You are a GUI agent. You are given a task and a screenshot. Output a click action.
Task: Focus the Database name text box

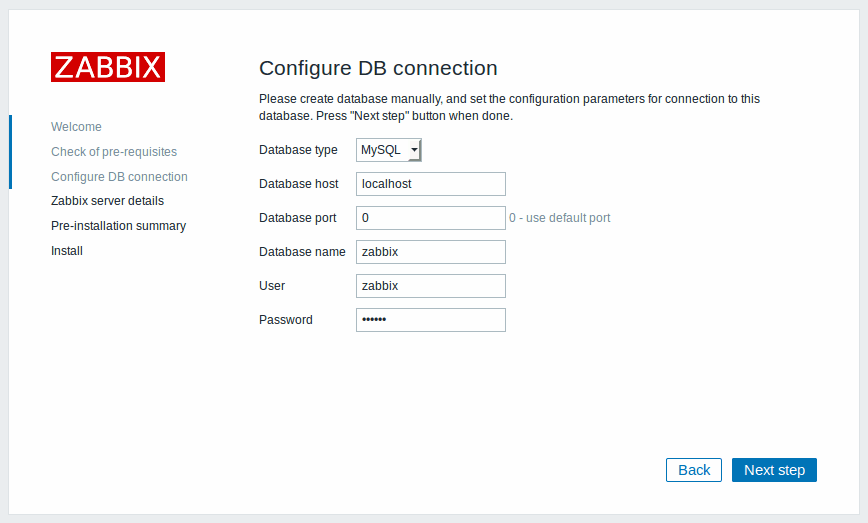pos(430,252)
